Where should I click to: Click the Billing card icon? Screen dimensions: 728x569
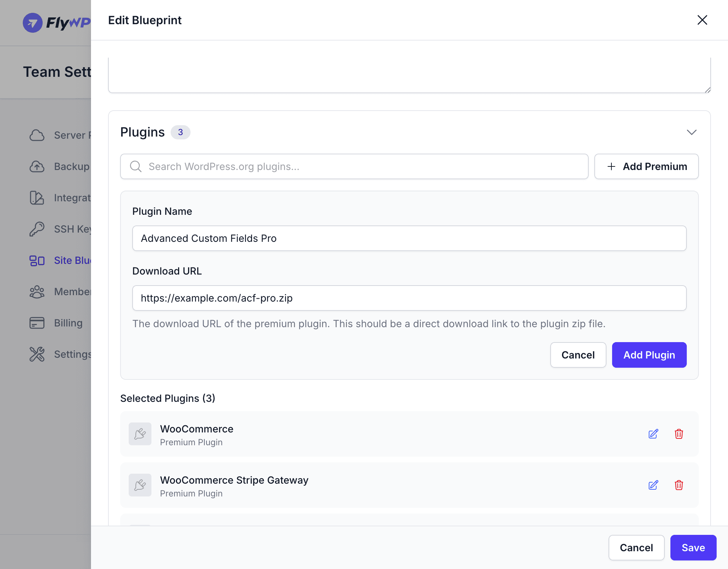click(37, 323)
